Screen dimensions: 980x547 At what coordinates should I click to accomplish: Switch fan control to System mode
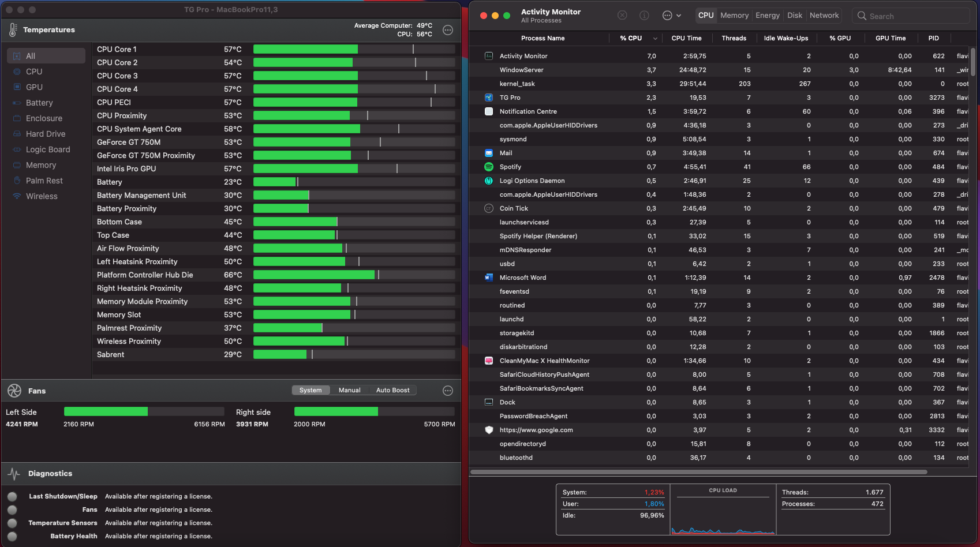coord(311,390)
